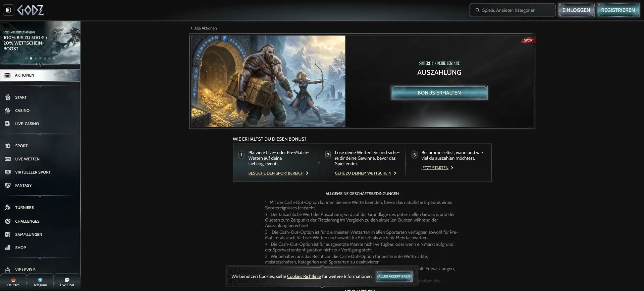Screen dimensions: 644x291
Task: Open the GODZ logo home link
Action: pos(31,10)
